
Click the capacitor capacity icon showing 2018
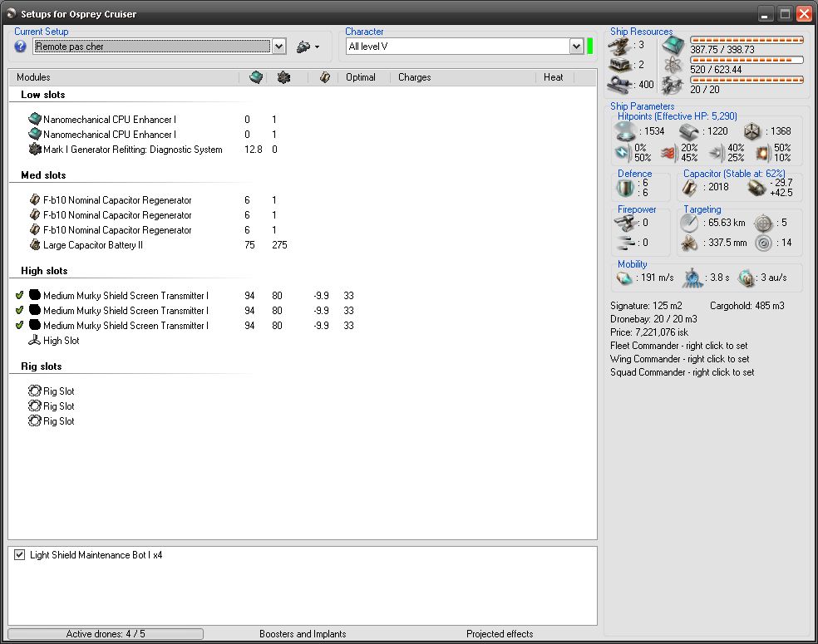coord(689,187)
